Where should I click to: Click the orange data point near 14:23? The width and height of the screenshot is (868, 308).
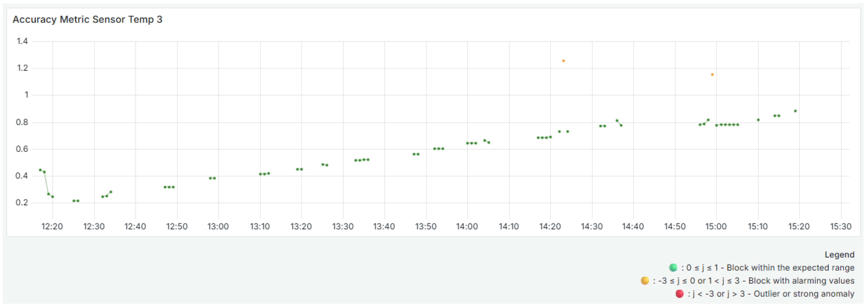coord(563,61)
